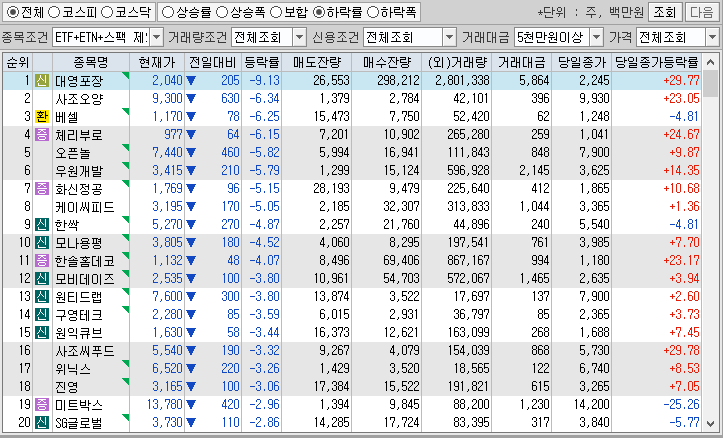The width and height of the screenshot is (723, 438).
Task: Click the 다음 button
Action: pyautogui.click(x=702, y=12)
